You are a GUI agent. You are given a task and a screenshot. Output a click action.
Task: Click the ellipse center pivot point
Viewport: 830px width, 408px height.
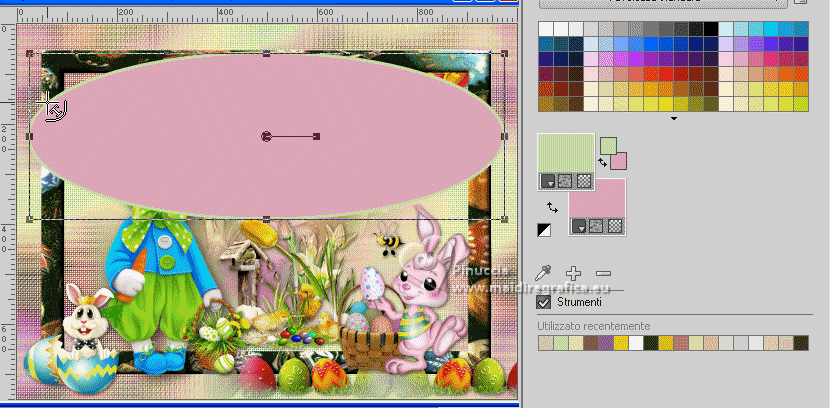point(266,137)
